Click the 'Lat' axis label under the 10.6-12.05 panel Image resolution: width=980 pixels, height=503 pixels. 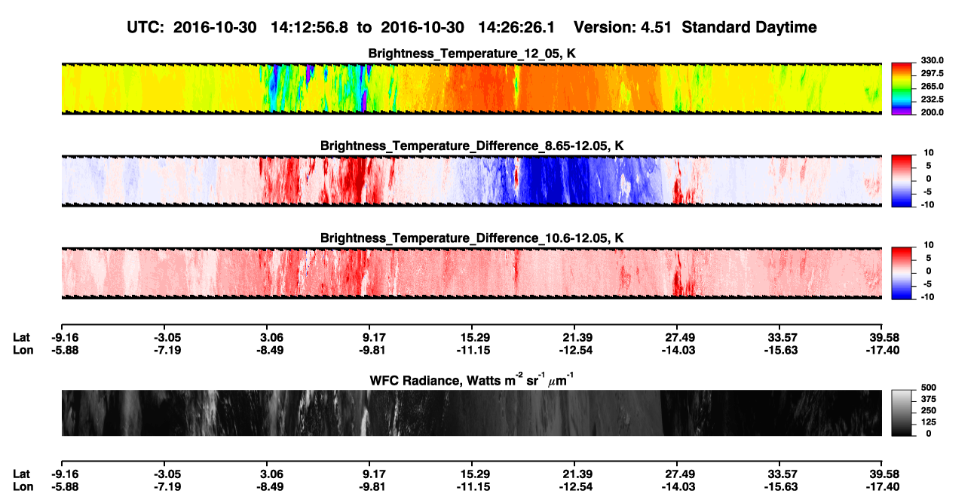coord(21,337)
